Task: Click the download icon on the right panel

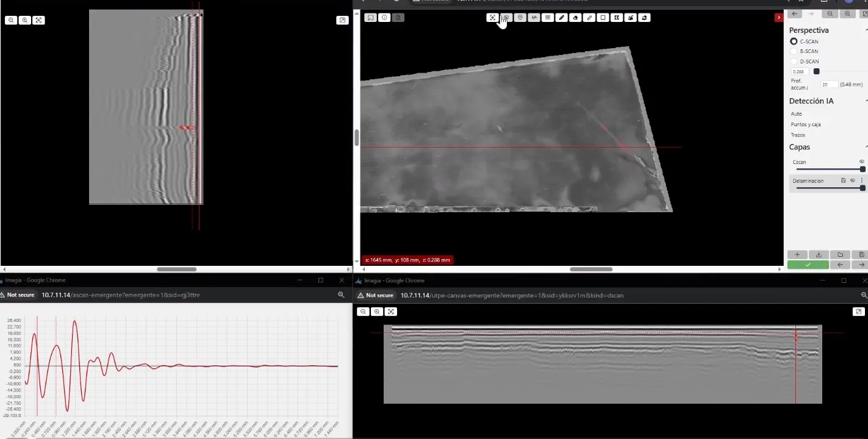Action: (x=819, y=255)
